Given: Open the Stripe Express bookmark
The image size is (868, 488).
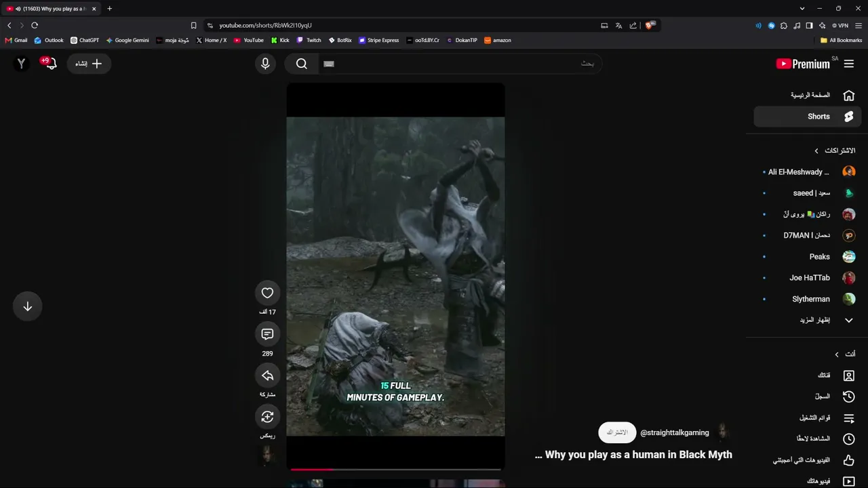Looking at the screenshot, I should pyautogui.click(x=379, y=40).
